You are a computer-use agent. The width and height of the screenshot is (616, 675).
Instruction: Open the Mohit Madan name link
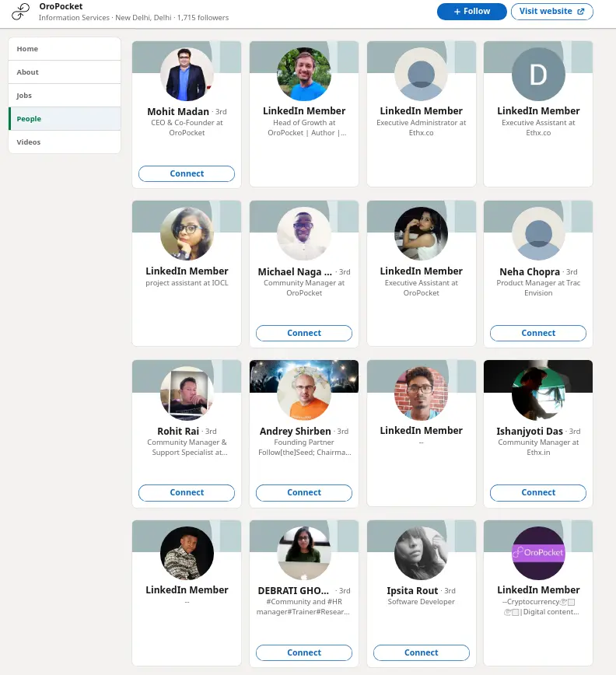coord(178,111)
